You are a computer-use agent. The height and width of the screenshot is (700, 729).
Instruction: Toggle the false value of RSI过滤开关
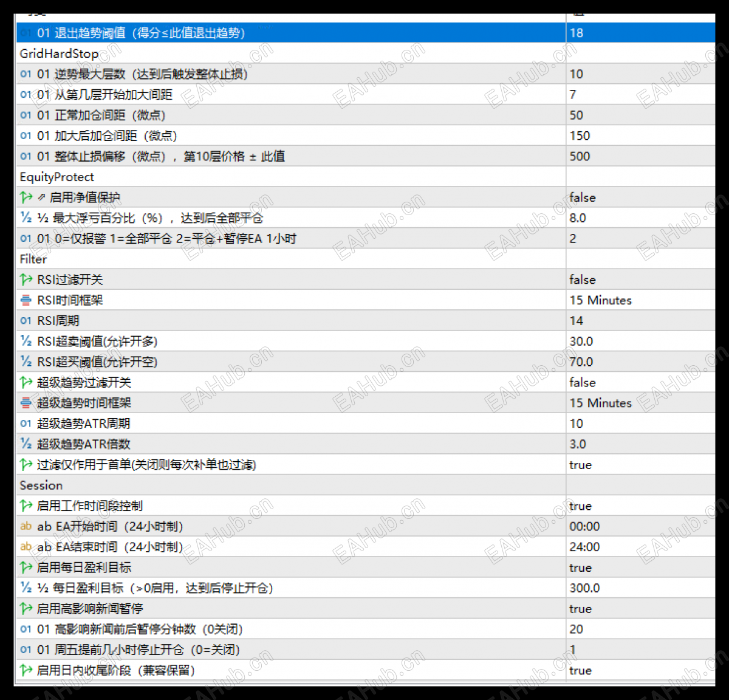coord(583,280)
